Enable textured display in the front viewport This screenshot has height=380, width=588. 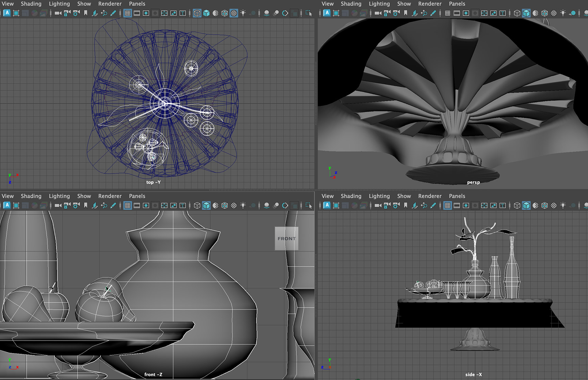coord(225,205)
